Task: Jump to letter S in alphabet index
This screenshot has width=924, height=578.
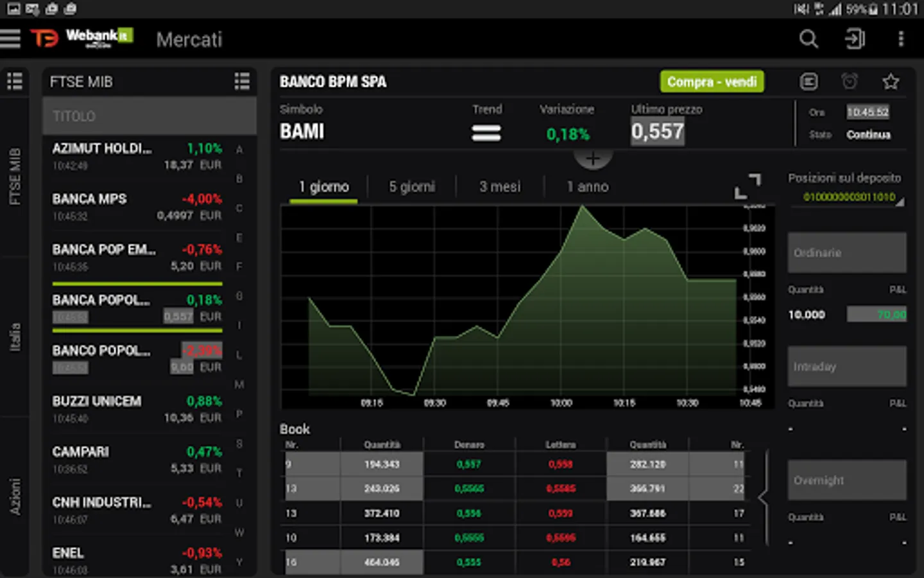Action: (239, 444)
